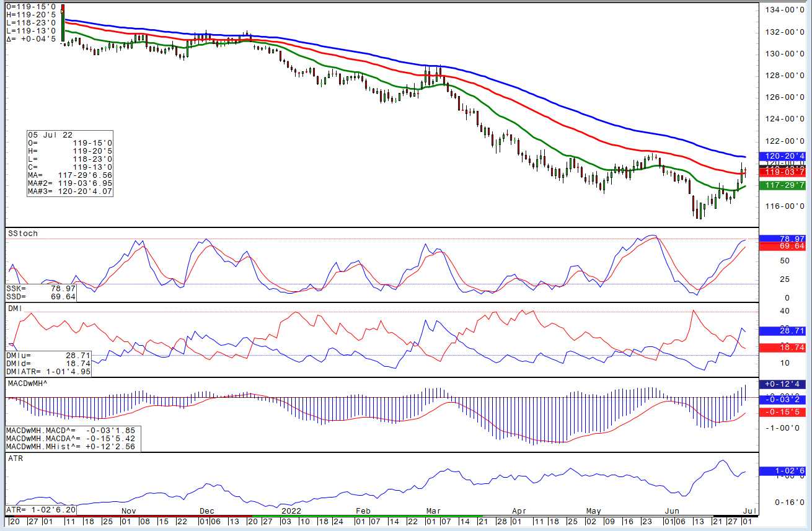Click the 126-00'0 price axis label
This screenshot has height=531, width=812.
(x=785, y=97)
